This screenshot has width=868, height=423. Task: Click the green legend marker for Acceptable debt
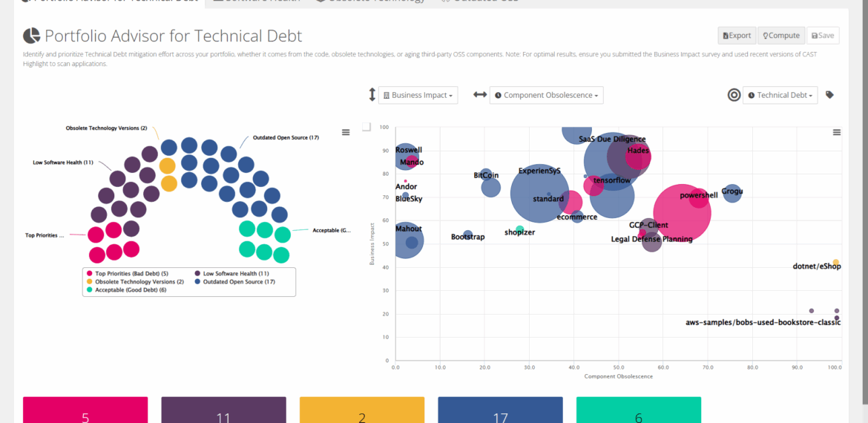90,290
